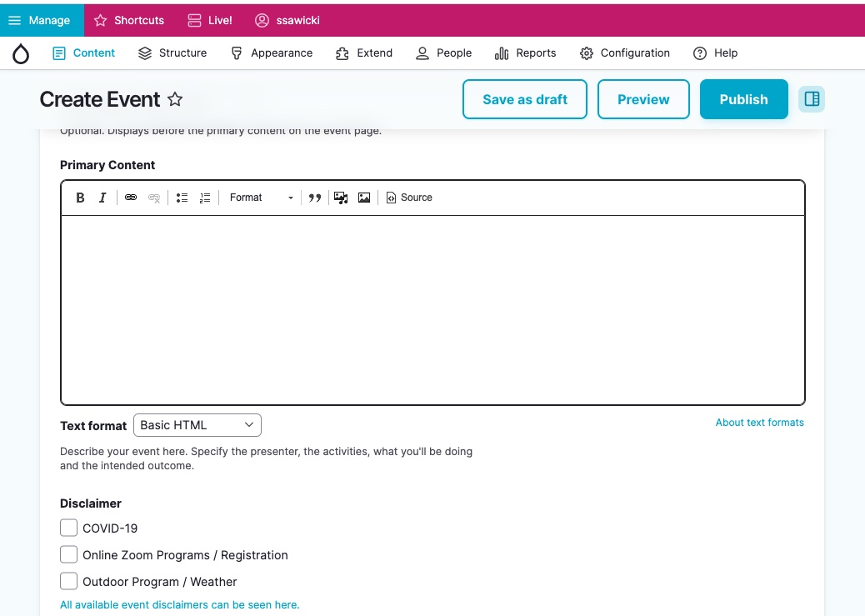Toggle the sidebar panel icon
The width and height of the screenshot is (865, 616).
point(812,99)
